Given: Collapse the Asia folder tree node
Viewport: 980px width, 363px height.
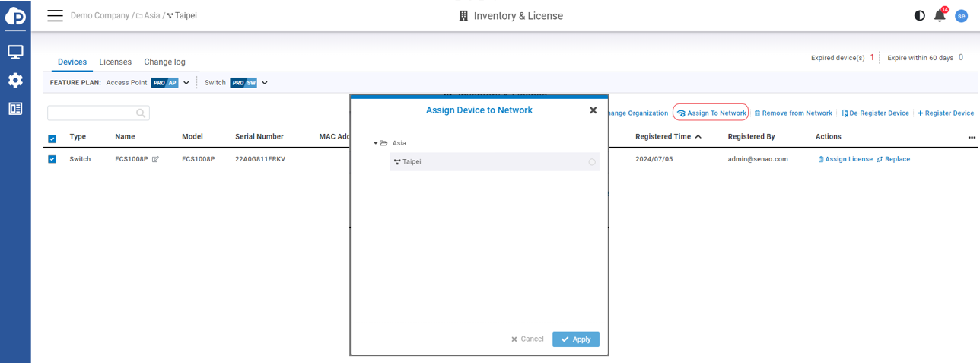Looking at the screenshot, I should (376, 143).
